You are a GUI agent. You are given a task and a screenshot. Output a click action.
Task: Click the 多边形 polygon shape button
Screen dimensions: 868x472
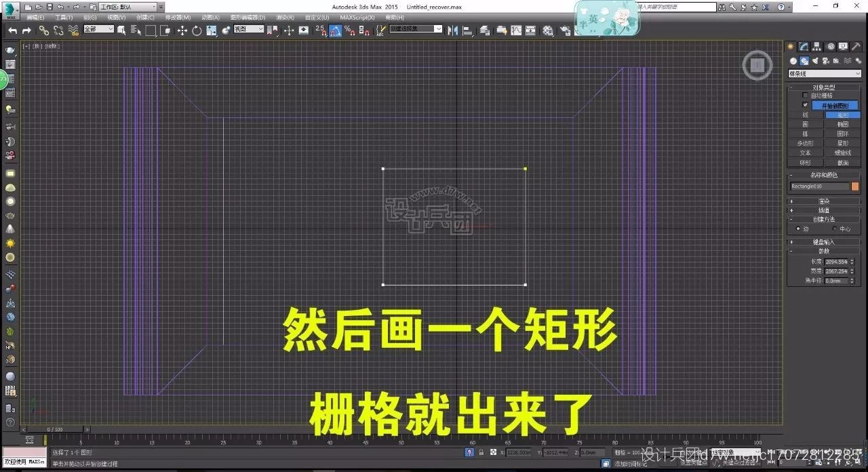pyautogui.click(x=806, y=143)
